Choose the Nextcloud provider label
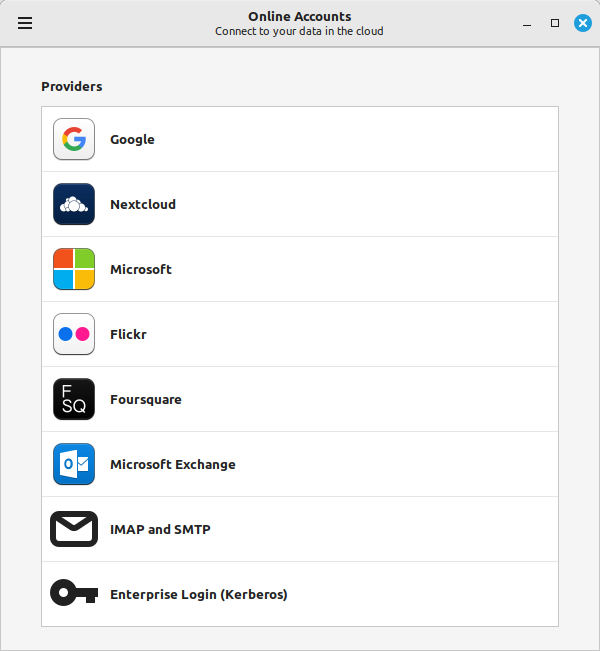This screenshot has height=651, width=600. [x=143, y=205]
